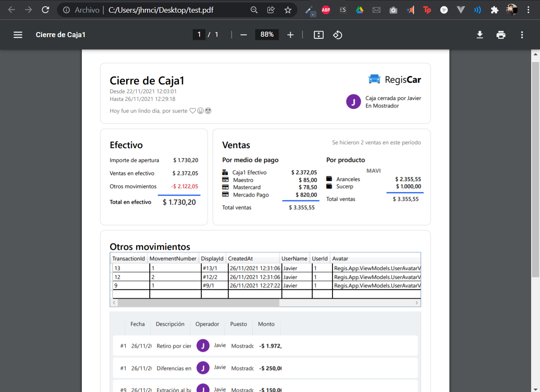540x392 pixels.
Task: Click the UserName column header
Action: pyautogui.click(x=294, y=258)
